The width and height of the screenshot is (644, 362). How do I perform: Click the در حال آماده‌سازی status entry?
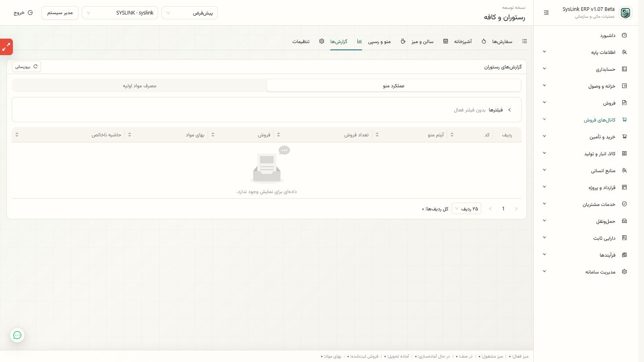(433, 356)
